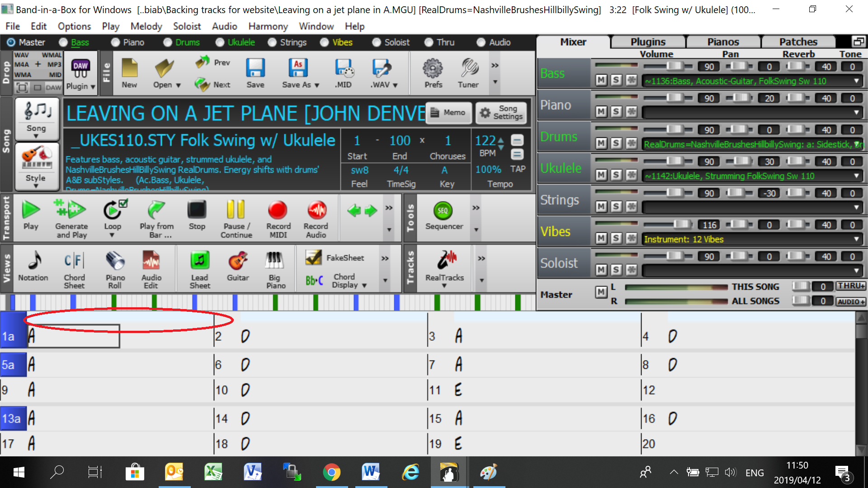Select the Strings track radio button
Viewport: 868px width, 488px height.
point(272,42)
